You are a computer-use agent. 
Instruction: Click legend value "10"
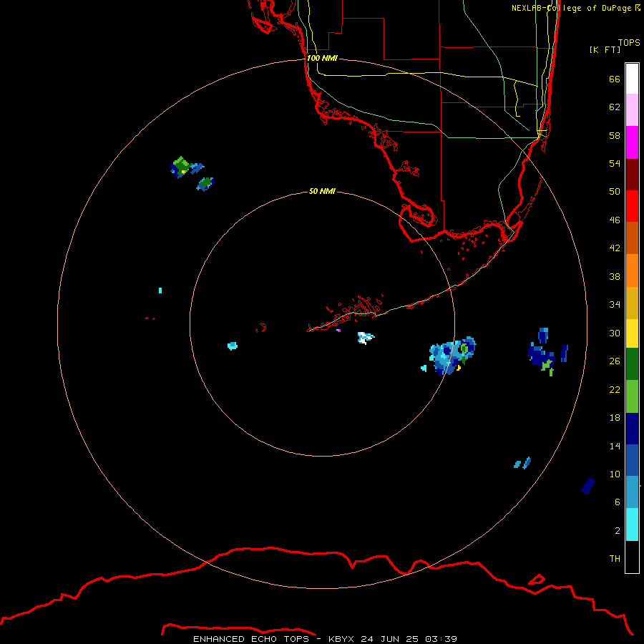615,474
